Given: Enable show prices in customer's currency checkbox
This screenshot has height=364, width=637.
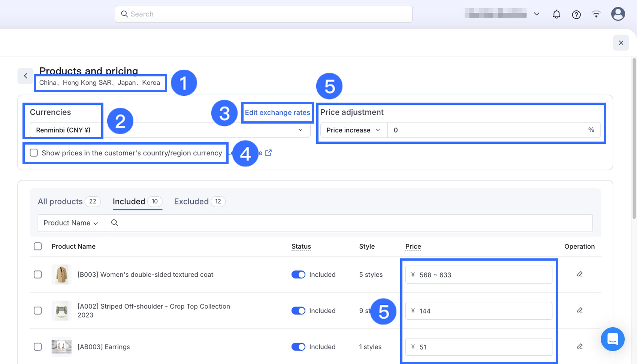Looking at the screenshot, I should 34,153.
